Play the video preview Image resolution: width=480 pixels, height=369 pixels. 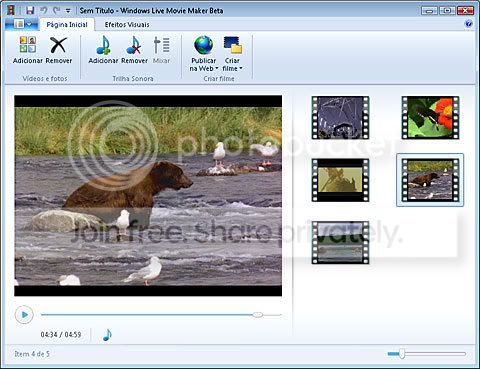[x=24, y=314]
